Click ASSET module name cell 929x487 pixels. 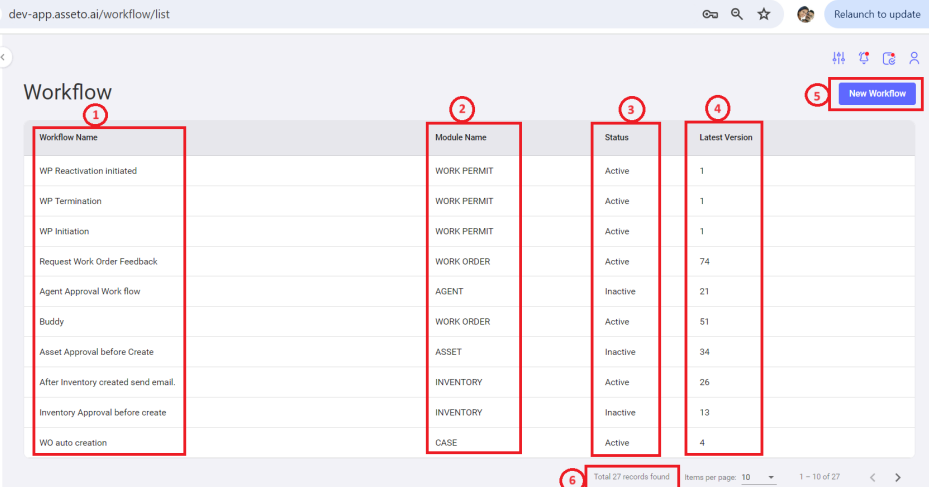coord(448,352)
